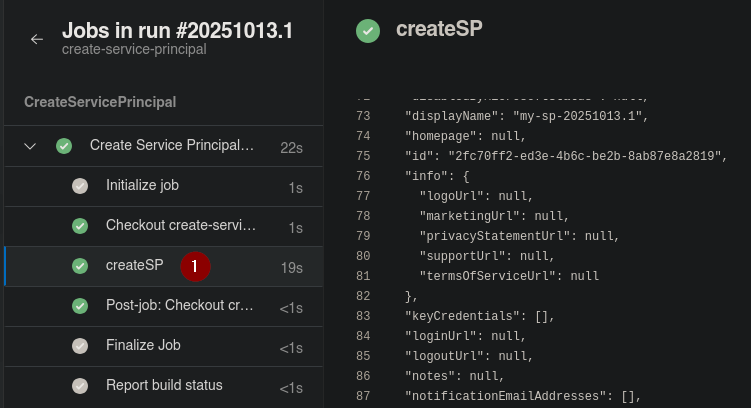Open the Finalize Job step
This screenshot has height=408, width=751.
point(143,346)
